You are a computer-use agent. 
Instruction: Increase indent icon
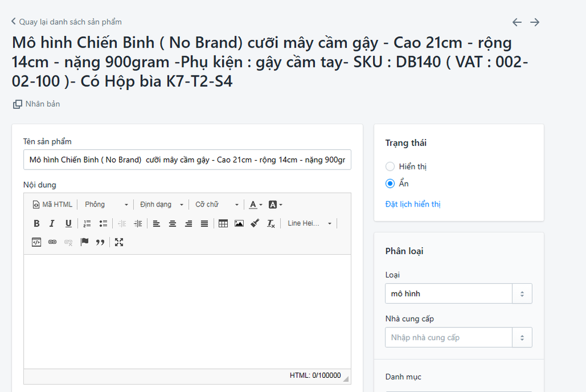(x=138, y=223)
